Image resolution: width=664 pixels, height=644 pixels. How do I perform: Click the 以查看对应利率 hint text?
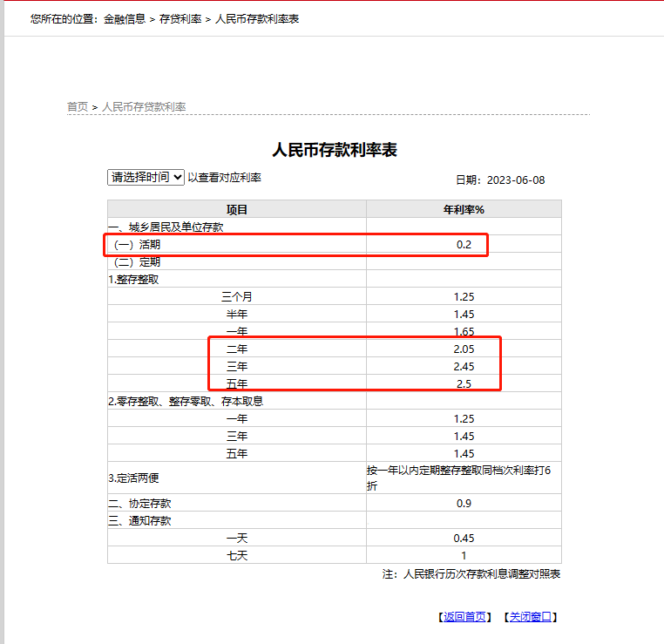(x=225, y=178)
